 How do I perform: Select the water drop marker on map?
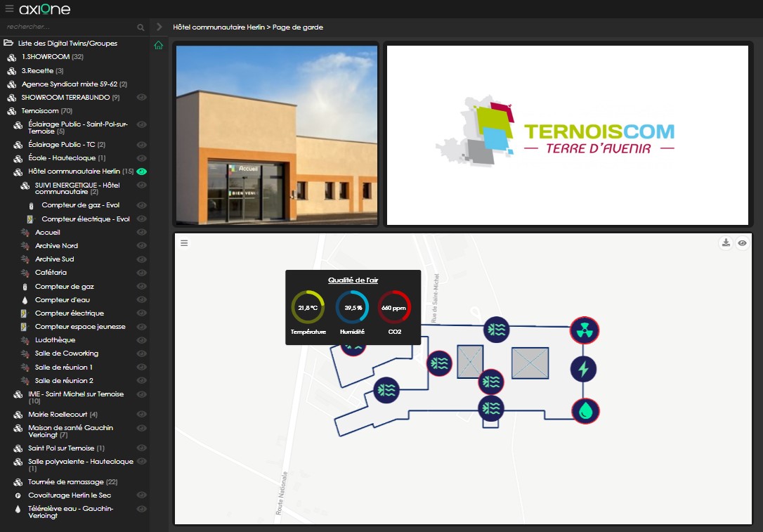(585, 410)
